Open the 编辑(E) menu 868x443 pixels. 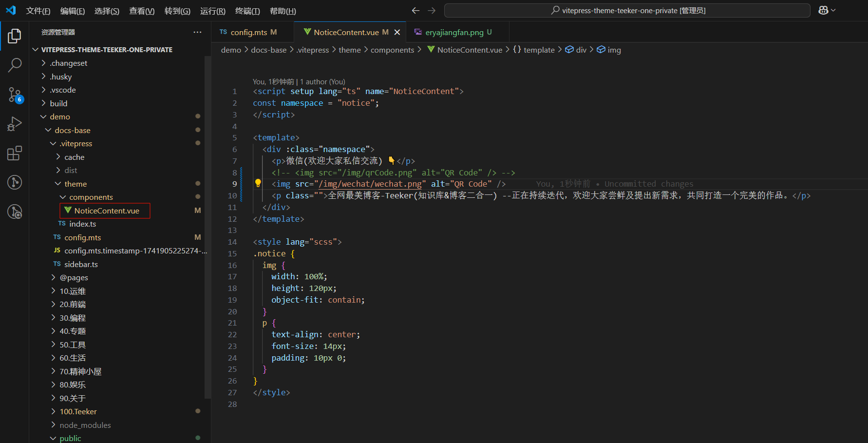coord(73,11)
